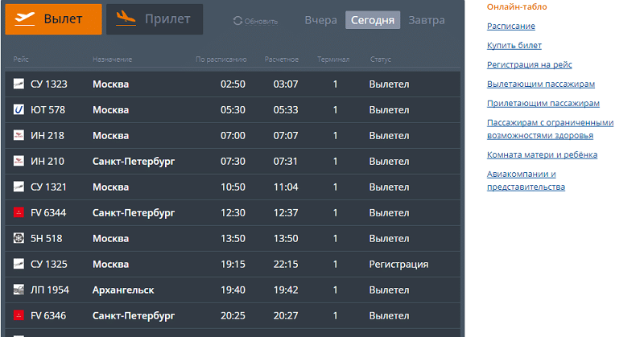
Task: Click the airline logo of flight СУ 1323
Action: click(x=19, y=84)
